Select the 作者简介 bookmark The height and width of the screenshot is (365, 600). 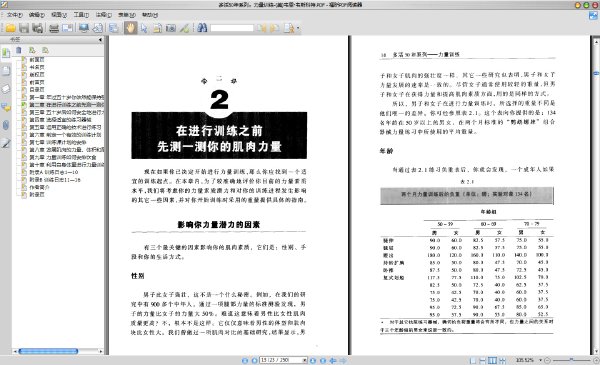click(40, 187)
